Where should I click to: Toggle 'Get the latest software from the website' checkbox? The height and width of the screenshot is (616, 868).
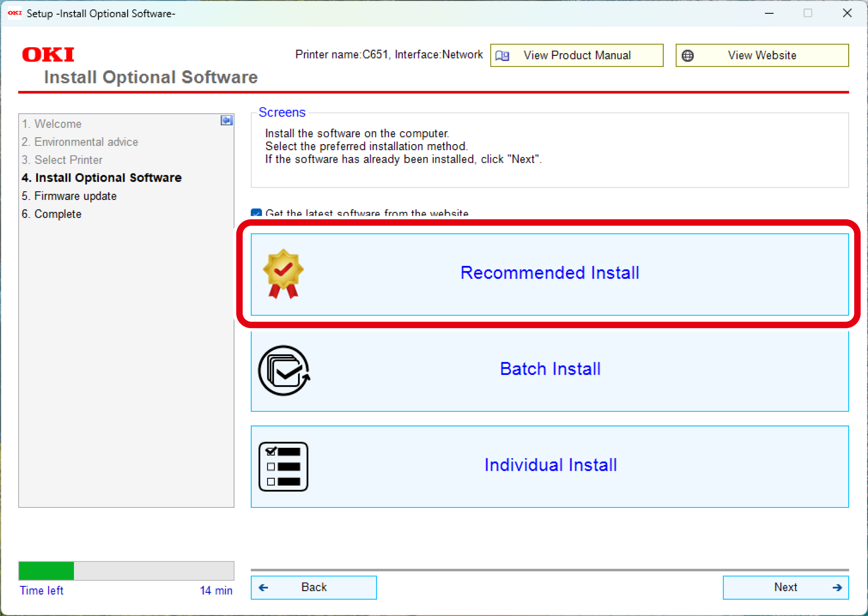pyautogui.click(x=256, y=212)
